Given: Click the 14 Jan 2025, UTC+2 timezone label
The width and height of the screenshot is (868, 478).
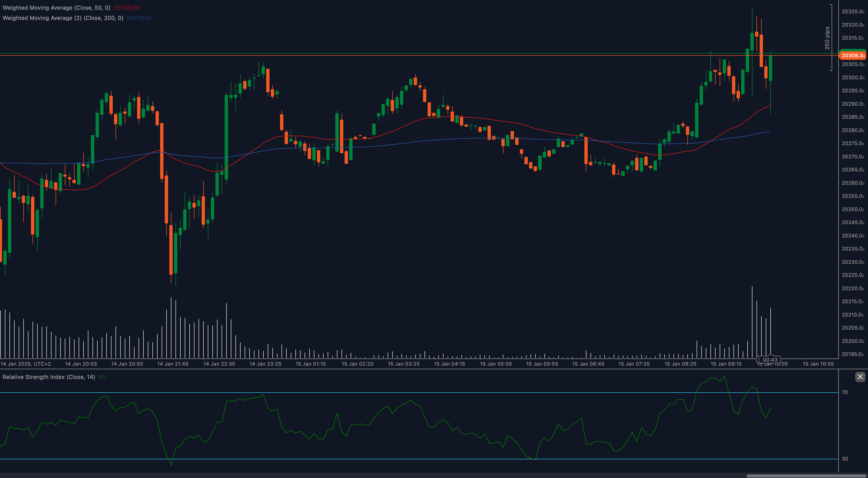Looking at the screenshot, I should pyautogui.click(x=26, y=364).
